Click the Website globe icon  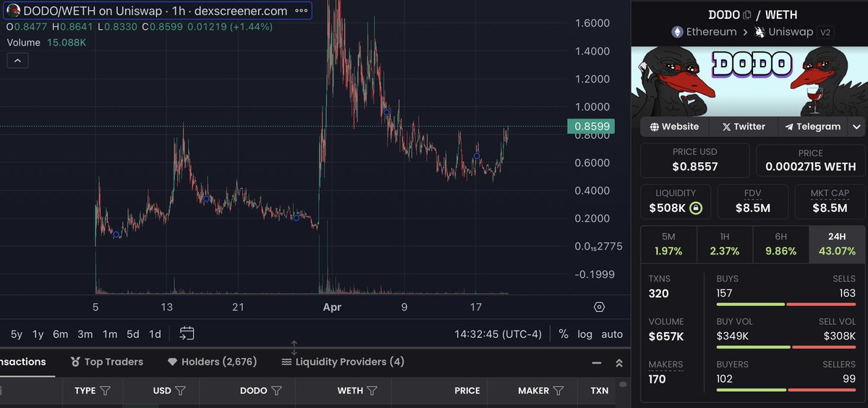(654, 127)
